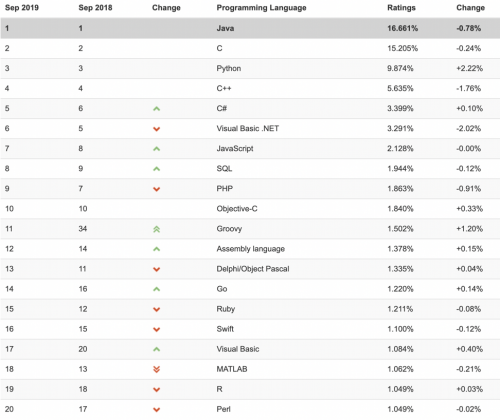Click the 16.661% rating for Java
Image resolution: width=500 pixels, height=420 pixels.
(402, 28)
